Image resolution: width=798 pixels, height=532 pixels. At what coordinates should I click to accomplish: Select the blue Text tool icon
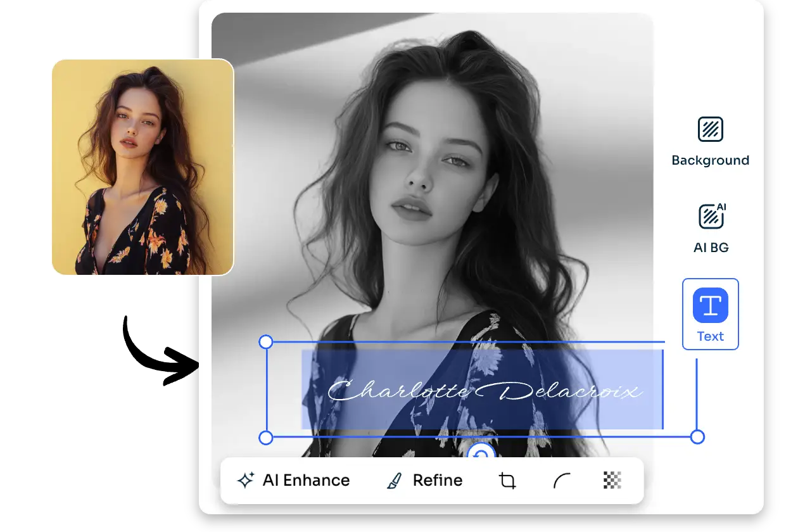click(x=710, y=305)
